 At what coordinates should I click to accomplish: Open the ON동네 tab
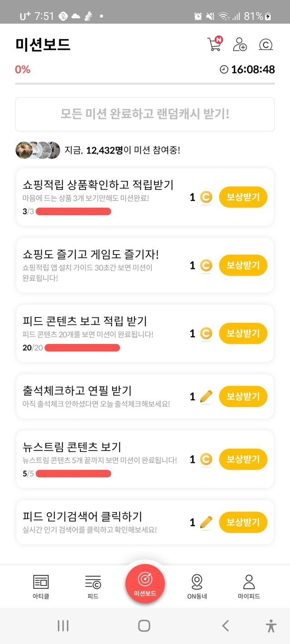pyautogui.click(x=197, y=586)
